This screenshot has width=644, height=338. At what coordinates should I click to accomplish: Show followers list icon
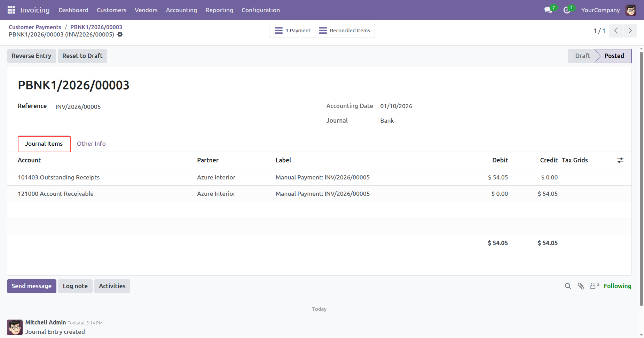point(593,286)
